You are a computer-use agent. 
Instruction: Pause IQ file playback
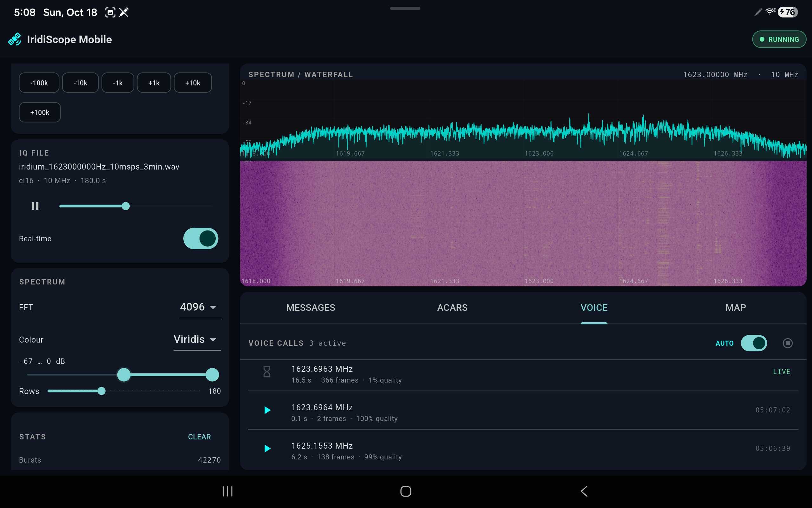pyautogui.click(x=35, y=206)
